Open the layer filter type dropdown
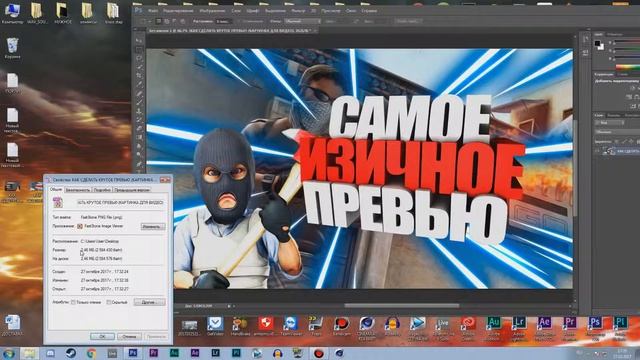The width and height of the screenshot is (640, 360). click(x=609, y=122)
